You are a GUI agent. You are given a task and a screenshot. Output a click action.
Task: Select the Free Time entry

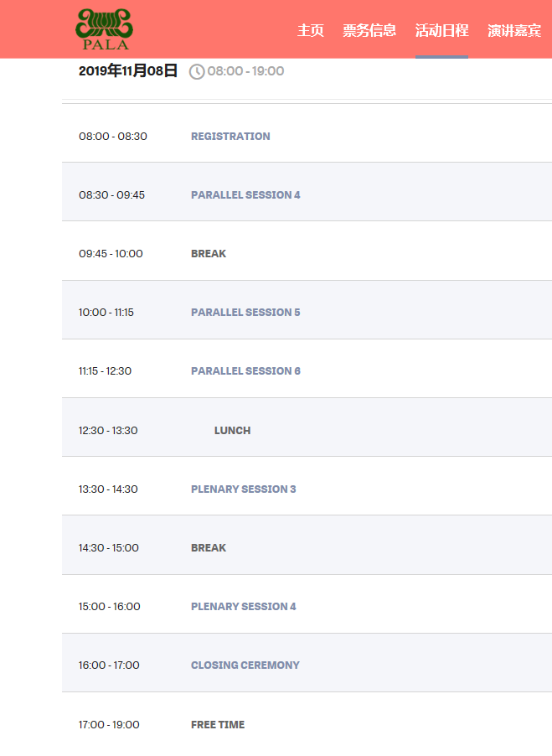pyautogui.click(x=218, y=725)
